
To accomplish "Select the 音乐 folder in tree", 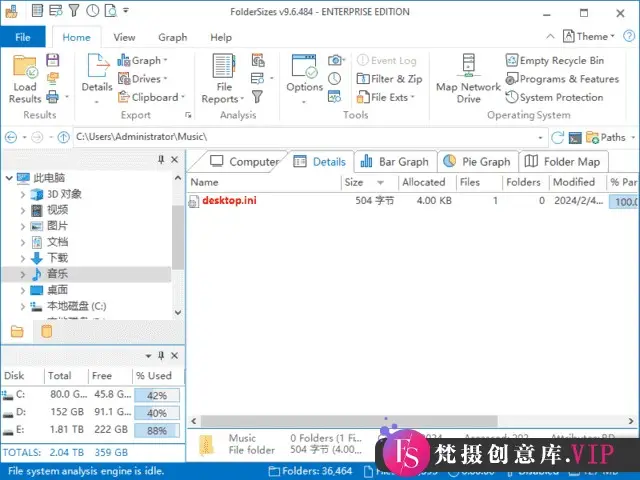I will point(87,274).
